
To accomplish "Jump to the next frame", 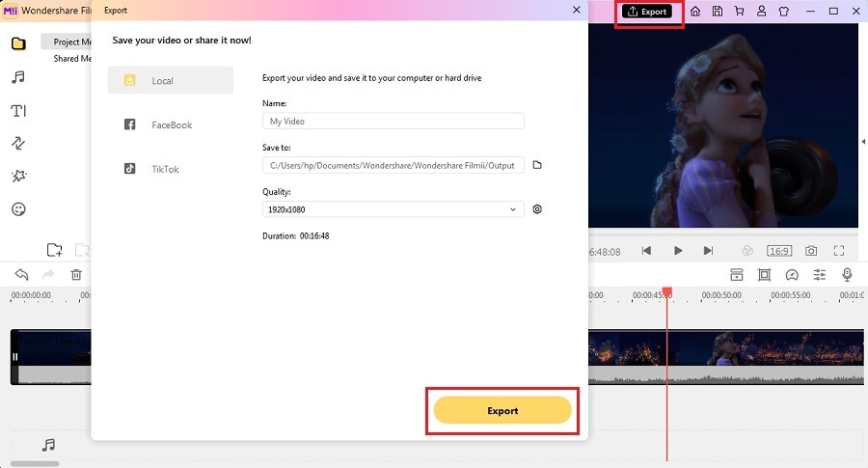I will tap(708, 251).
